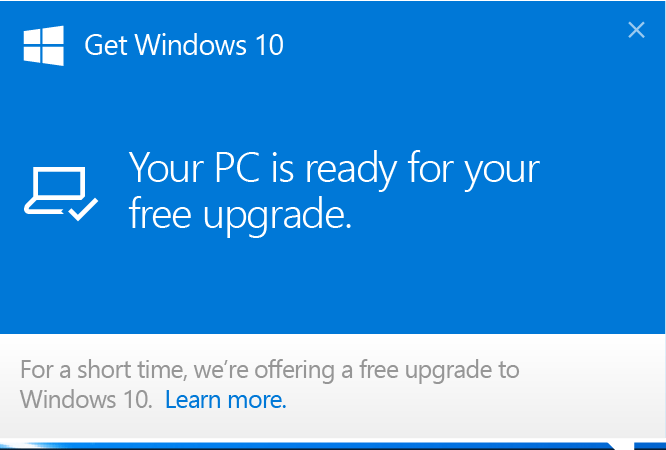Click the "Windows 10." text before Learn more

[87, 401]
